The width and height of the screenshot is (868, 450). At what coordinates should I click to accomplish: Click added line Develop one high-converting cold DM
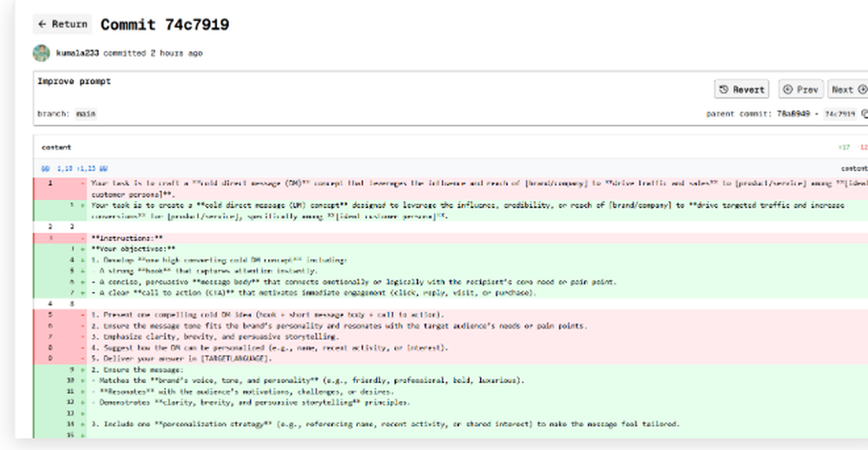[450, 260]
